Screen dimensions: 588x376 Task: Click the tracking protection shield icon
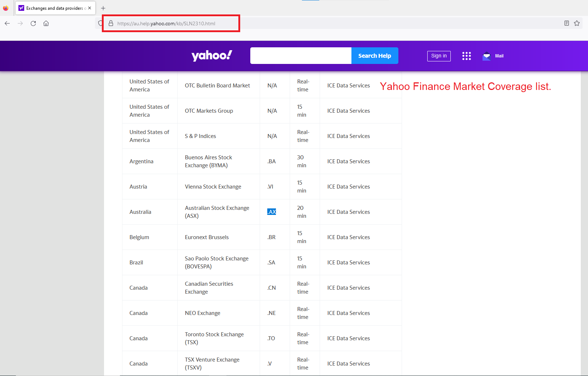pos(100,23)
